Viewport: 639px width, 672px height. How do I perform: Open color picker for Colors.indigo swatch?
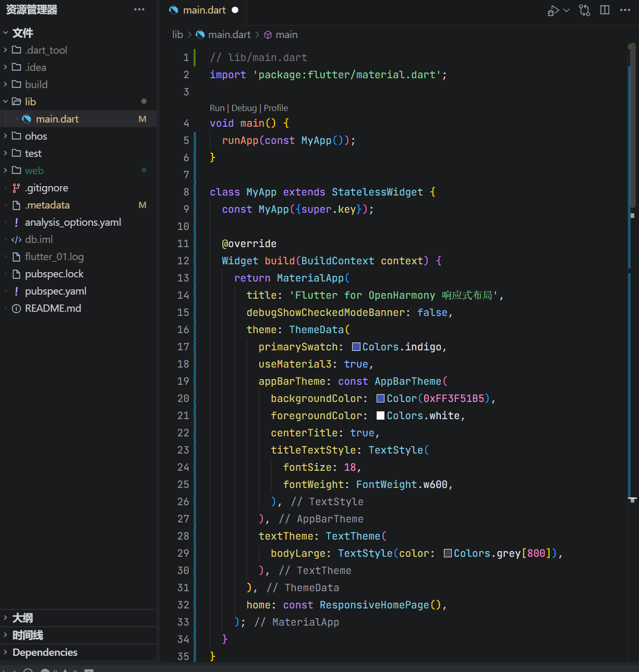coord(356,347)
